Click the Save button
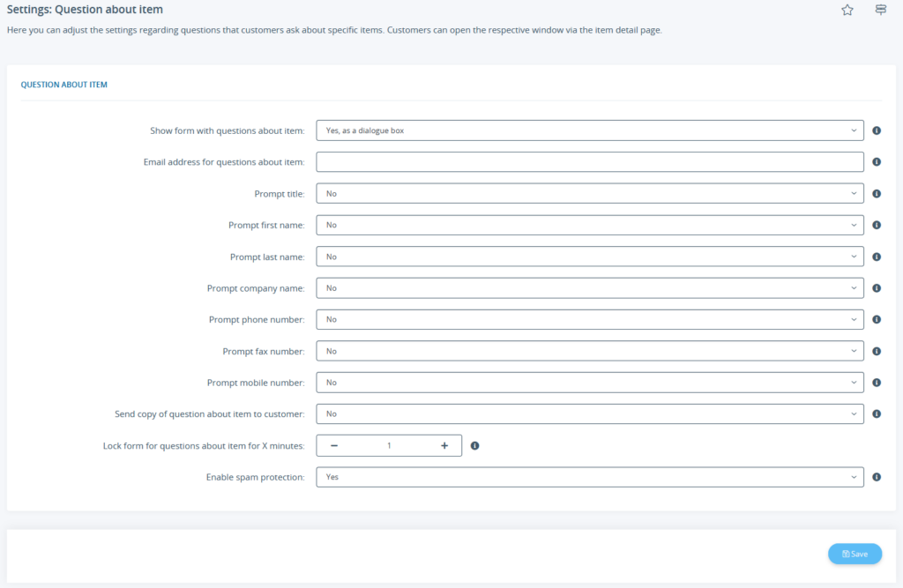Screen dimensions: 903x588 coord(854,554)
